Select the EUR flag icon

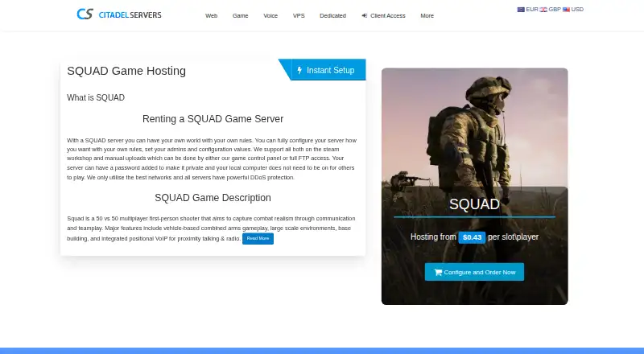pos(521,10)
